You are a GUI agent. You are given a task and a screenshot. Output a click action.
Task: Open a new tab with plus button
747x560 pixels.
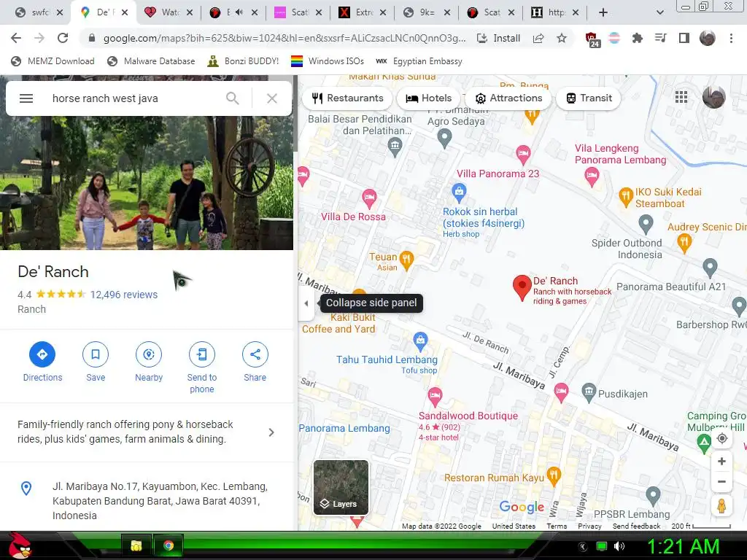click(603, 12)
